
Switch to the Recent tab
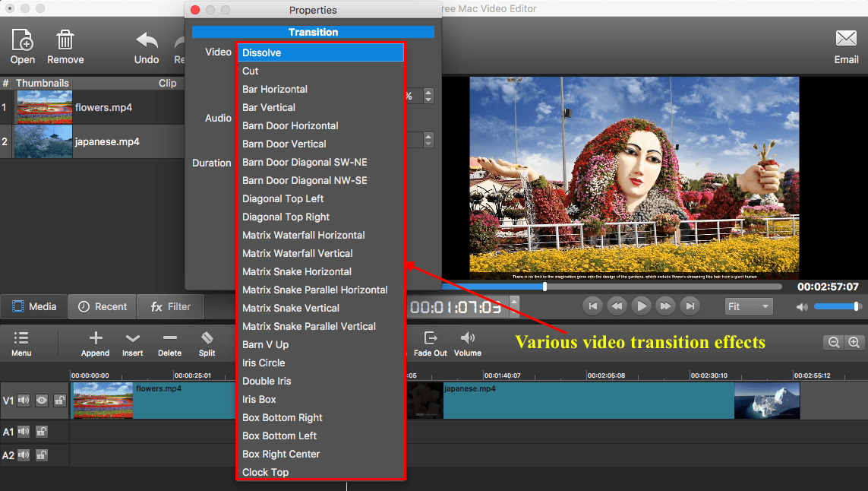pos(103,306)
